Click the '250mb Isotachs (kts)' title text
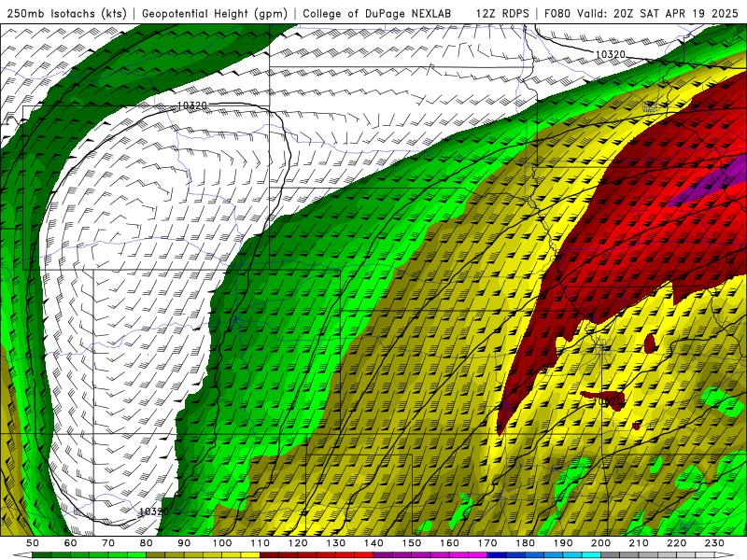747x560 pixels. (x=66, y=14)
